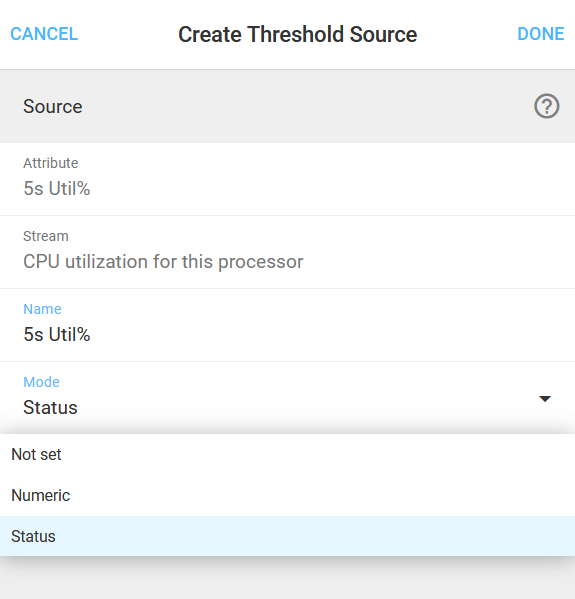Open the Source help question mark icon

point(546,106)
